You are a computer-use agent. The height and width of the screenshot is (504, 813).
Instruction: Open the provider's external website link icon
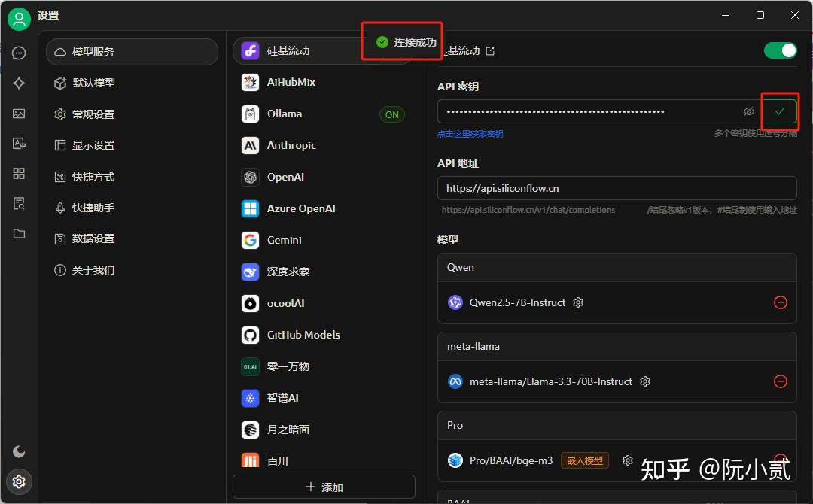pyautogui.click(x=490, y=50)
